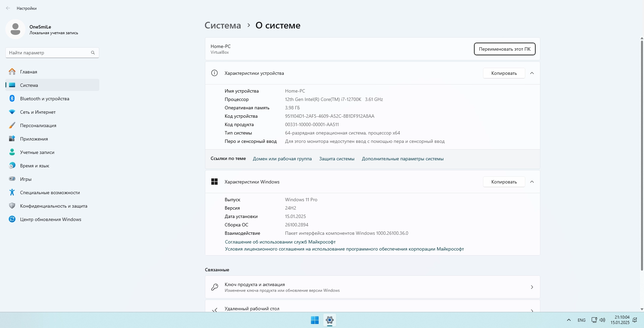Open Домен или рабочая группа link
644x328 pixels.
[x=282, y=159]
